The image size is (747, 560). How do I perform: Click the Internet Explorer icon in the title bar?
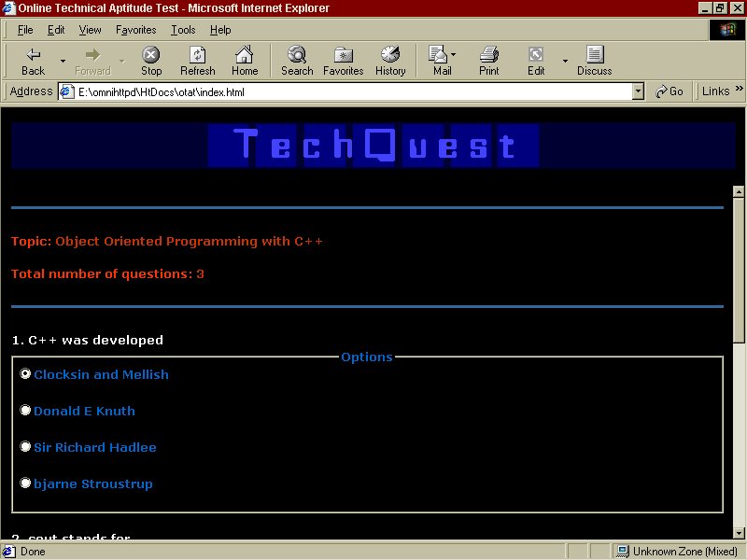coord(9,8)
